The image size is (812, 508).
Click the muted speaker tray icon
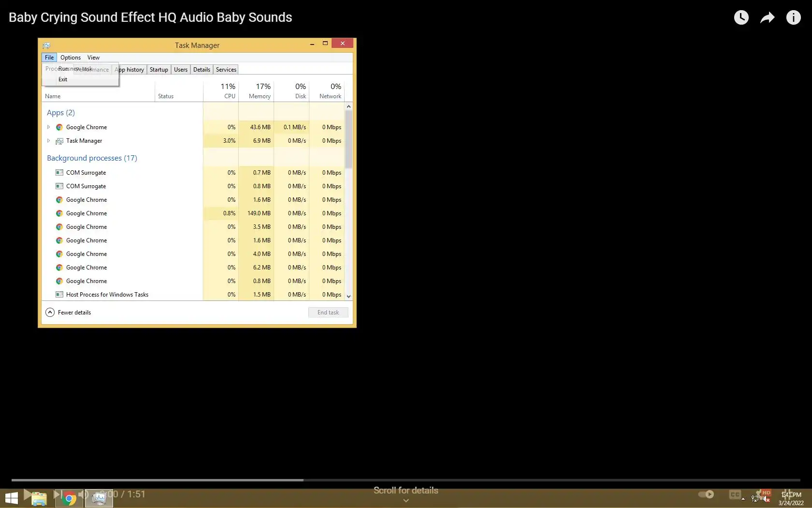click(767, 499)
